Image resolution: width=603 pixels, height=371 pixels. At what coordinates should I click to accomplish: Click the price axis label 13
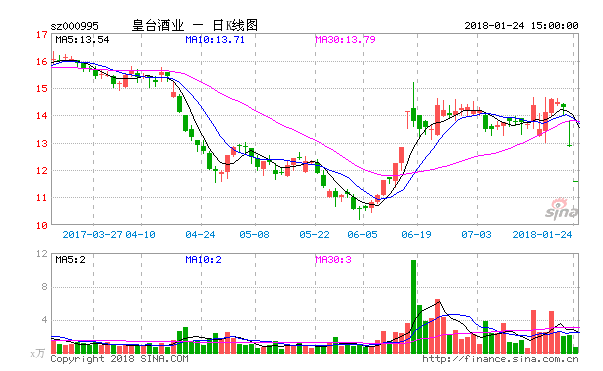coord(42,144)
